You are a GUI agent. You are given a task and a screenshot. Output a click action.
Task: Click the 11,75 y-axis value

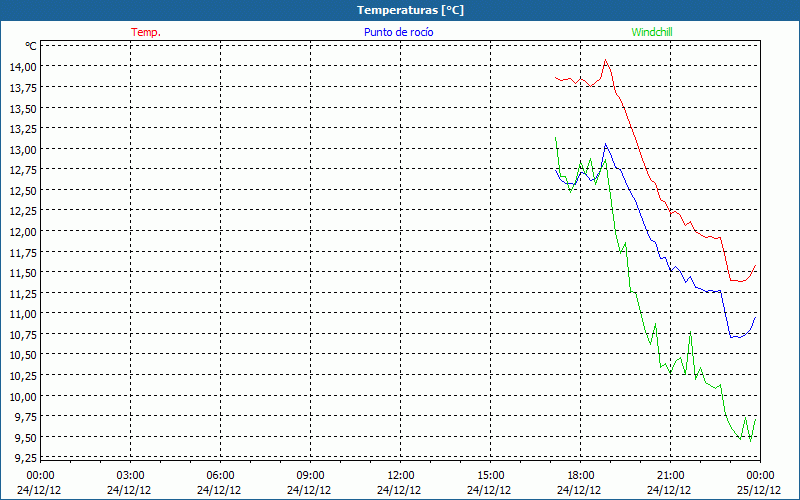coord(23,252)
